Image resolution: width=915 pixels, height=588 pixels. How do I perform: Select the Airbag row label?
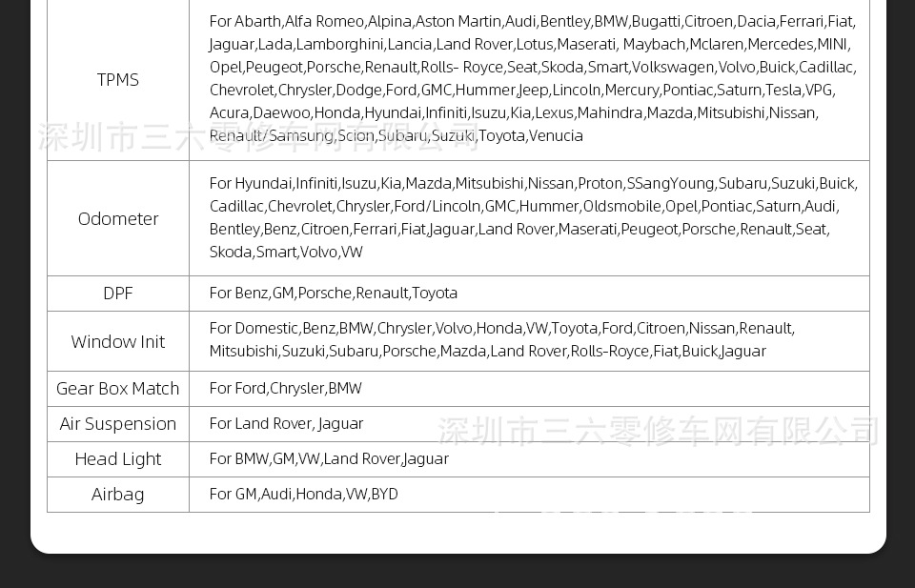(118, 495)
